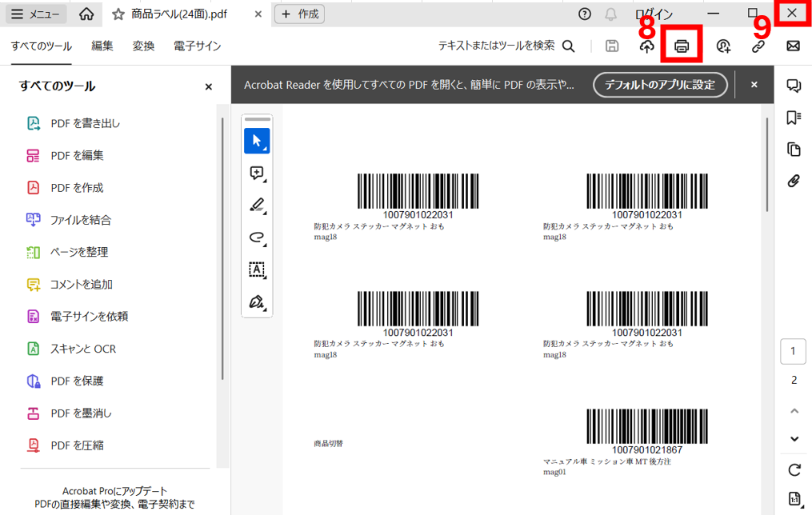This screenshot has width=812, height=515.
Task: Star the 商品ラベル(24面).pdf document
Action: pos(118,14)
